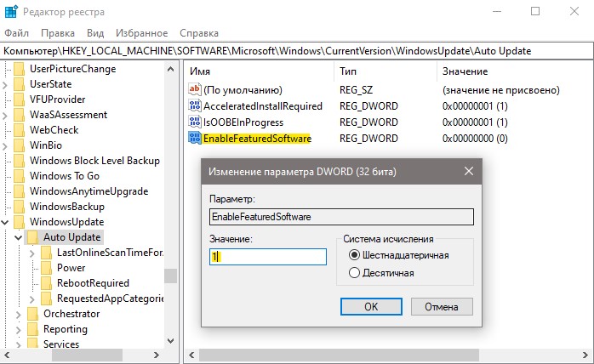Screen dimensions: 594x364
Task: Click the WinBio folder icon
Action: [x=19, y=145]
